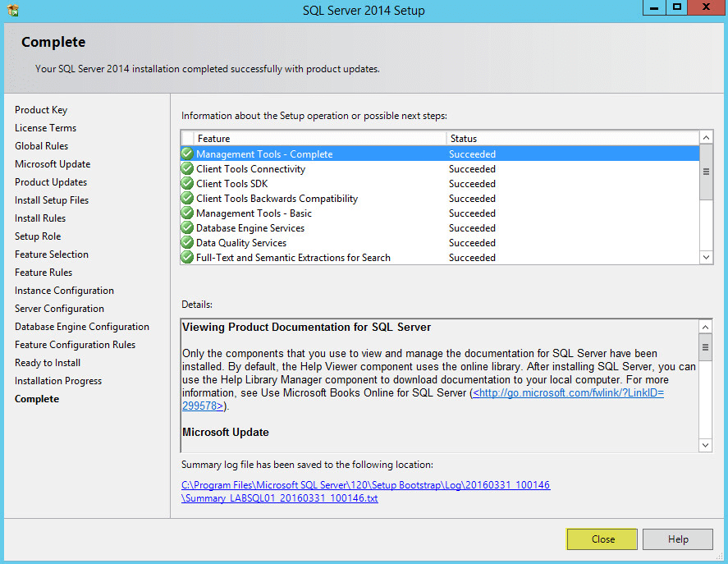Click Viewing Product Documentation heading in Details
The height and width of the screenshot is (564, 728).
point(306,327)
